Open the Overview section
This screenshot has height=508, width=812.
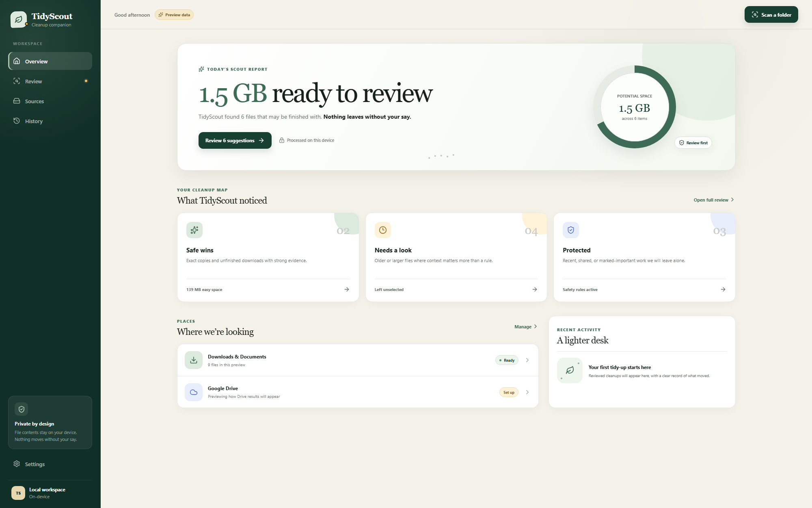[50, 61]
